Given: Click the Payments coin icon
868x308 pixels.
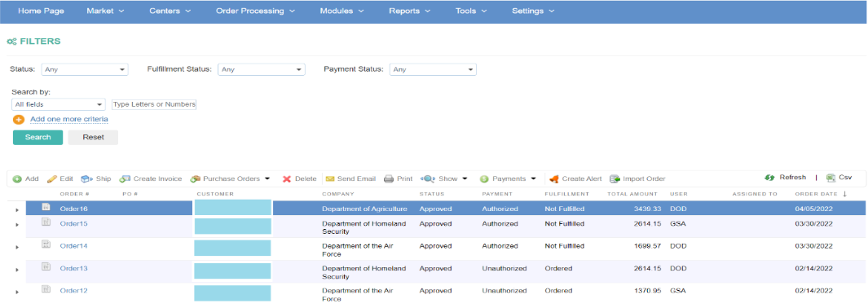Looking at the screenshot, I should click(x=484, y=178).
